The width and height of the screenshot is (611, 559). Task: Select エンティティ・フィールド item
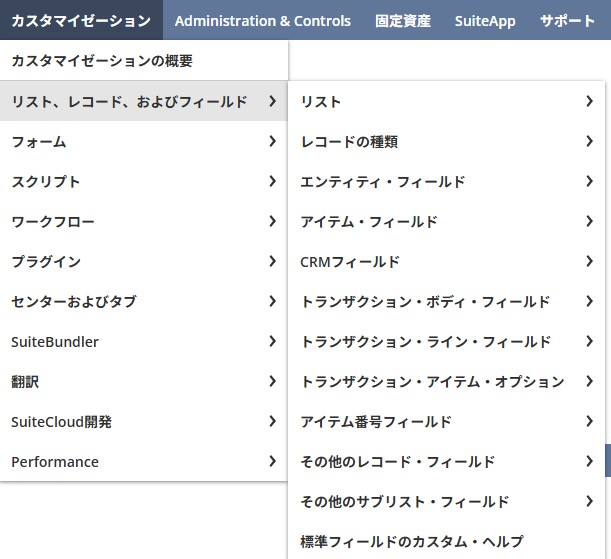(x=446, y=182)
